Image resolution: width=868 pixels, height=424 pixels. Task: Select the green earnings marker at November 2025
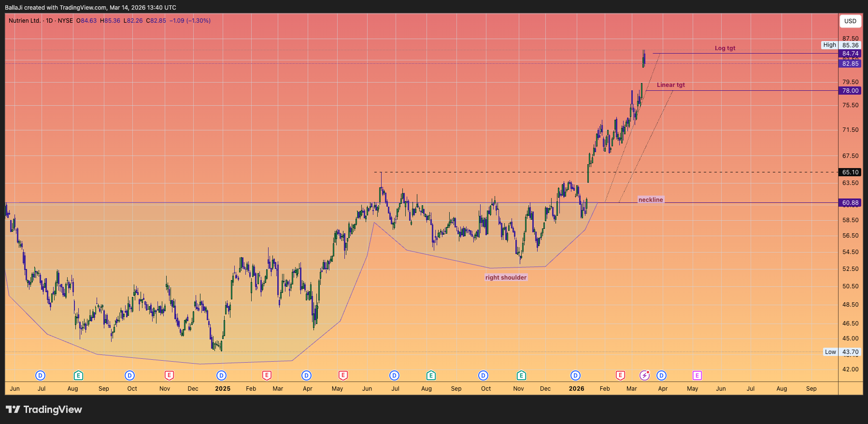(x=521, y=375)
